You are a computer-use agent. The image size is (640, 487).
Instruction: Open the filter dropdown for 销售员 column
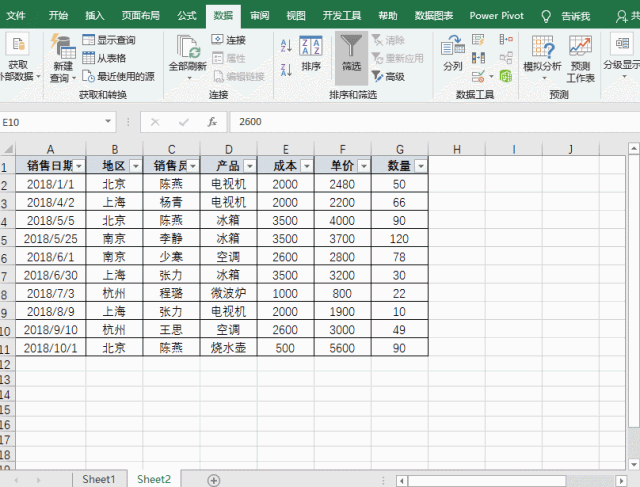(x=193, y=166)
